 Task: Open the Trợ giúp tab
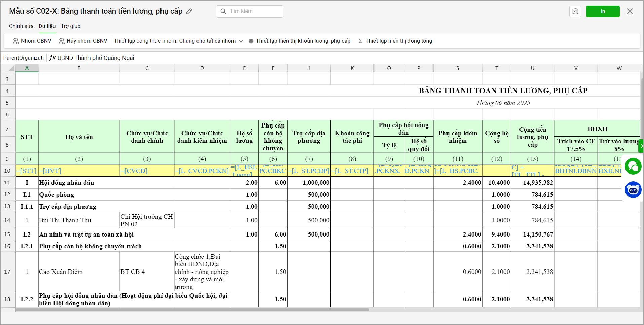tap(71, 26)
